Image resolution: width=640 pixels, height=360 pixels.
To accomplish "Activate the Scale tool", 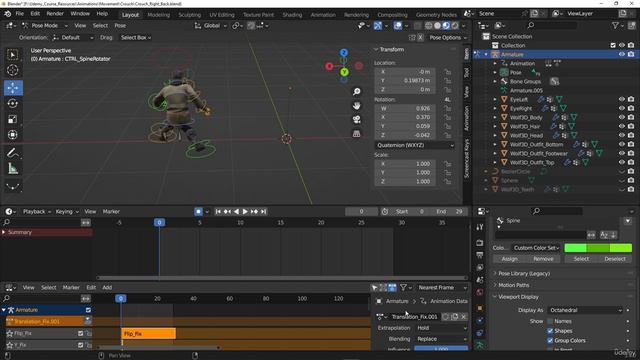I will [13, 119].
